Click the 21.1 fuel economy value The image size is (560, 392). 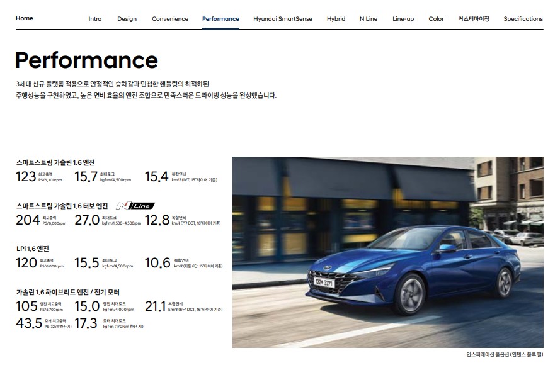pyautogui.click(x=155, y=306)
